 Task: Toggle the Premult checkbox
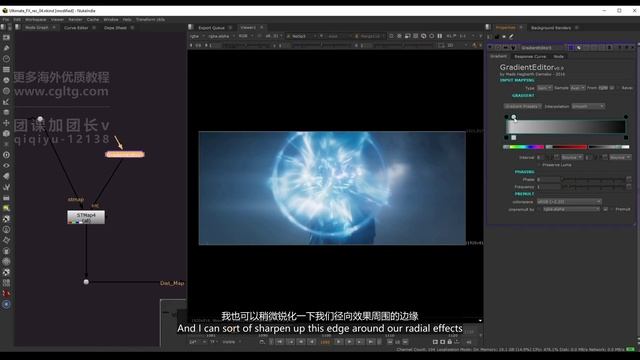coord(612,209)
